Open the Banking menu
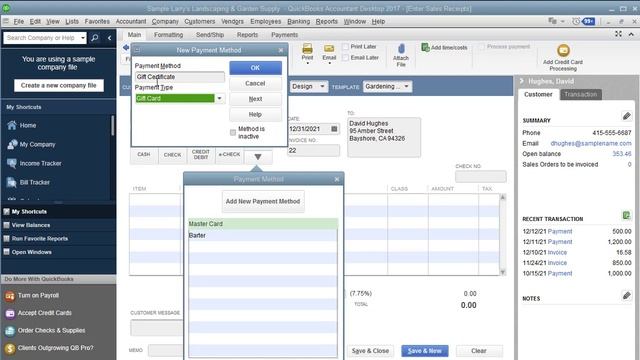 click(x=298, y=21)
